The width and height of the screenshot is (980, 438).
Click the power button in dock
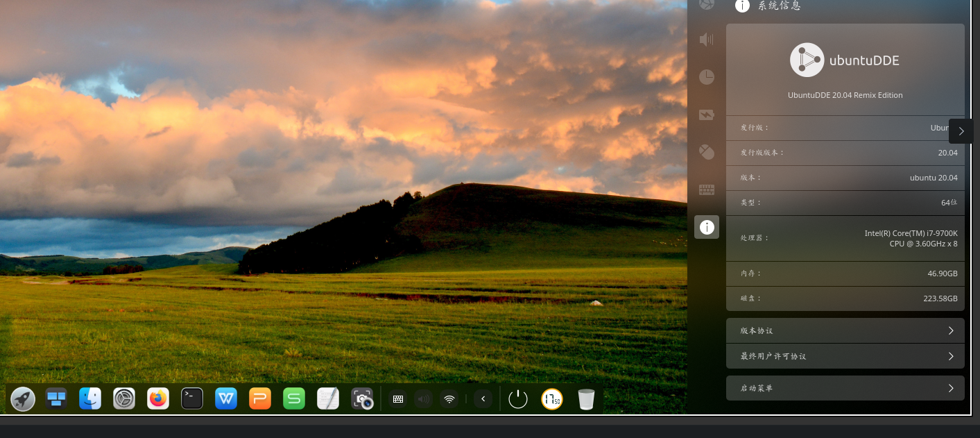[518, 399]
